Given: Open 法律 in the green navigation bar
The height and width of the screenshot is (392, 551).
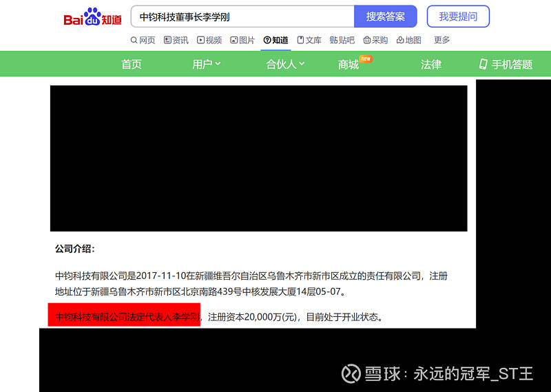Looking at the screenshot, I should [x=431, y=64].
